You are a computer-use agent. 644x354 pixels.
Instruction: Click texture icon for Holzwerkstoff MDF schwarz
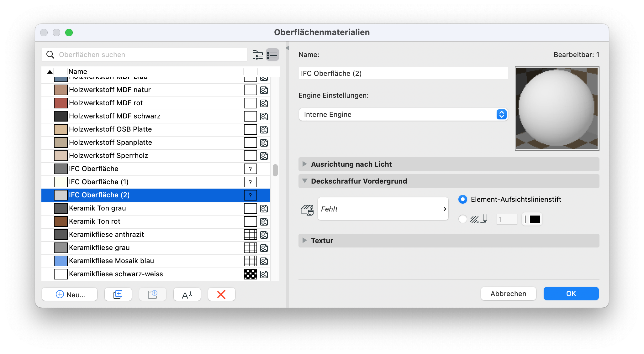[264, 117]
